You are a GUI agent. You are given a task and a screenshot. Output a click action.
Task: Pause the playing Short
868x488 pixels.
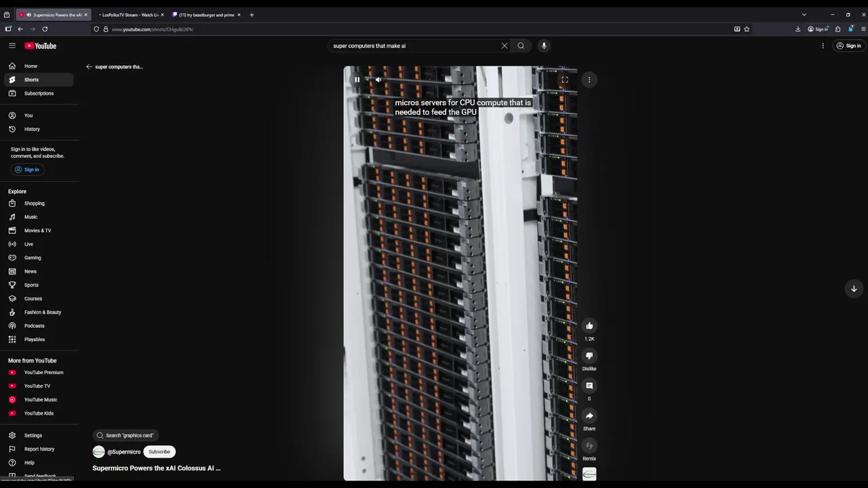point(357,79)
